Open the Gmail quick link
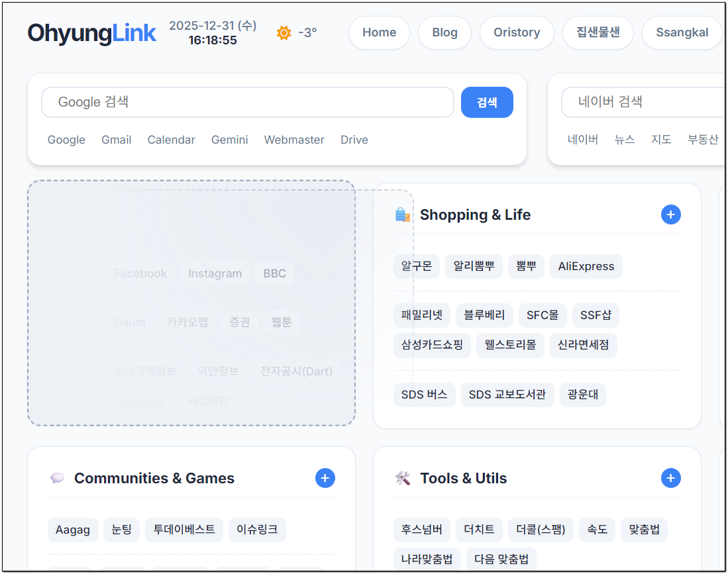The image size is (728, 574). click(116, 140)
